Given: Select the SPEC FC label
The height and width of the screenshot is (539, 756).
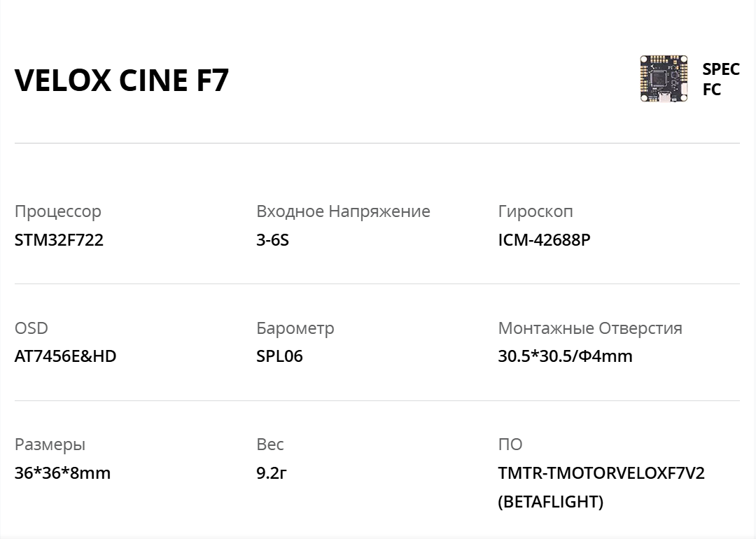Looking at the screenshot, I should (x=721, y=79).
